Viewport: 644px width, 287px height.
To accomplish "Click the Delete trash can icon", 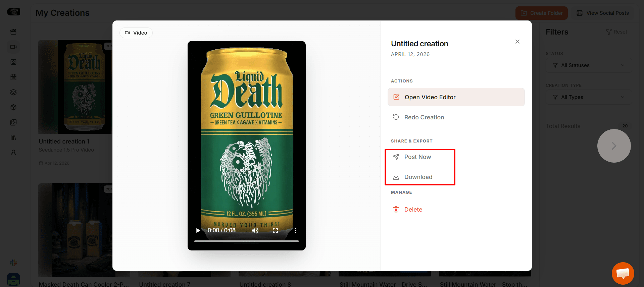I will [396, 209].
